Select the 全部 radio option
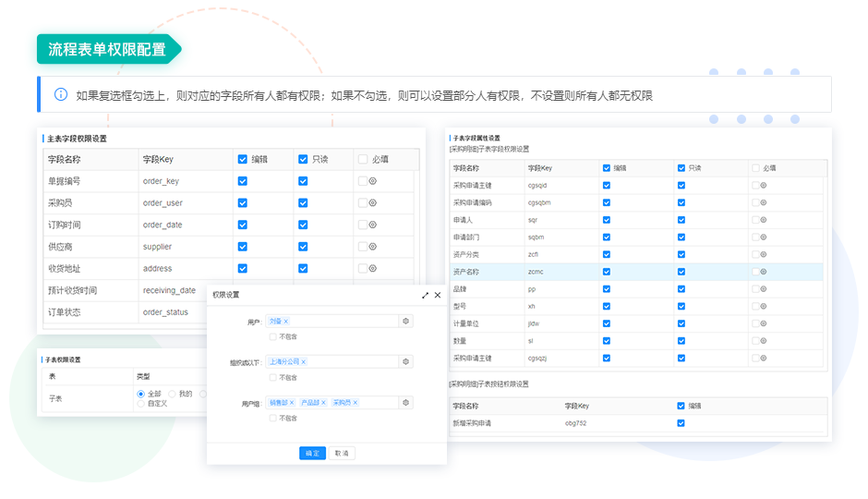This screenshot has height=499, width=868. click(x=140, y=395)
